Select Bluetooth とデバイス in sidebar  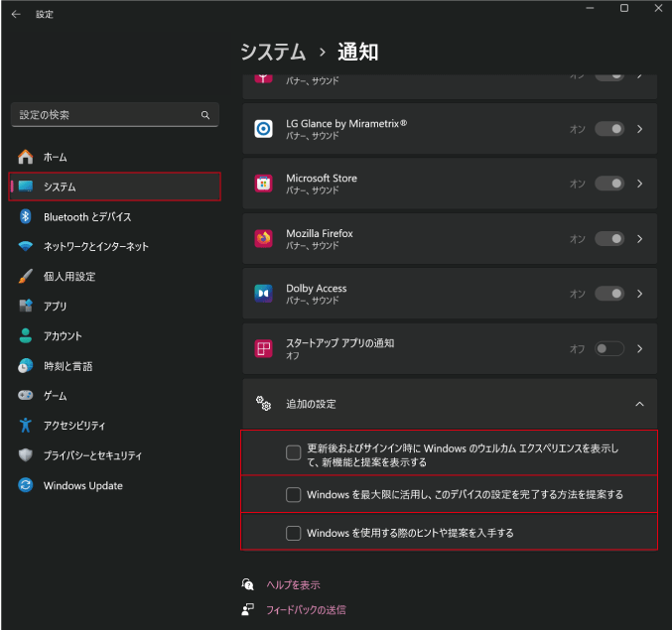tap(87, 216)
